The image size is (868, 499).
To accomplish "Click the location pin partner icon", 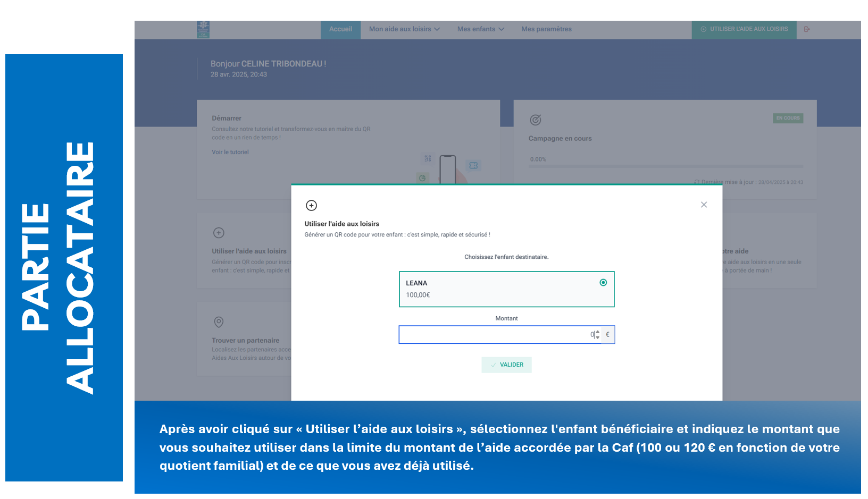I will pos(219,322).
